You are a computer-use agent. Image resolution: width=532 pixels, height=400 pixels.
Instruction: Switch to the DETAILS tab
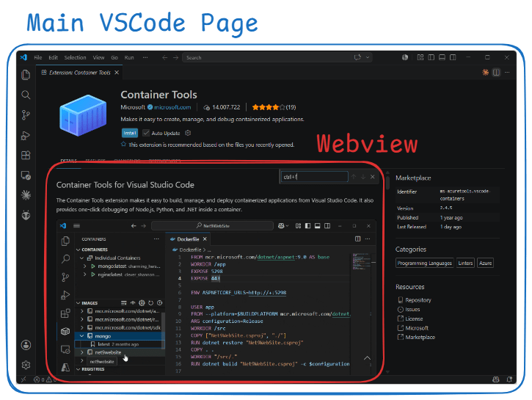click(68, 161)
